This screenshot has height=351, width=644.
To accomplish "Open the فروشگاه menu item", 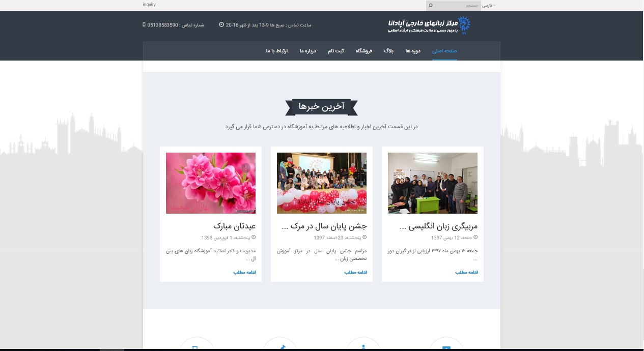I will click(x=363, y=51).
